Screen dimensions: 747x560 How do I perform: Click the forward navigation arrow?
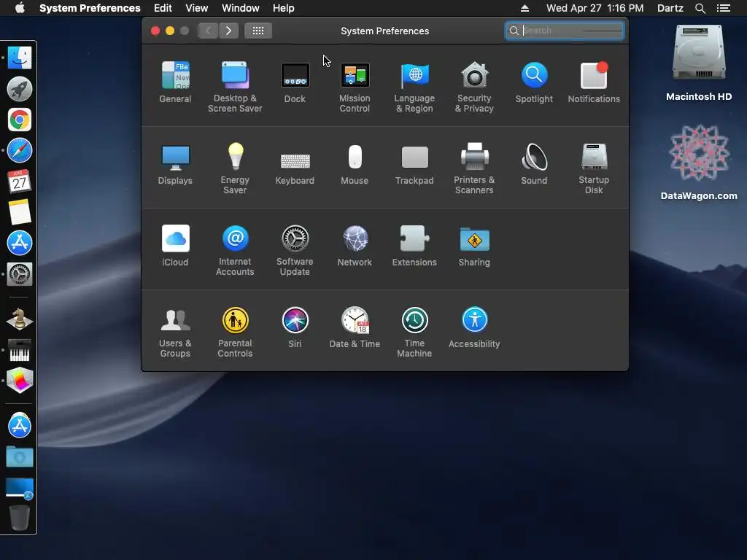pos(228,31)
